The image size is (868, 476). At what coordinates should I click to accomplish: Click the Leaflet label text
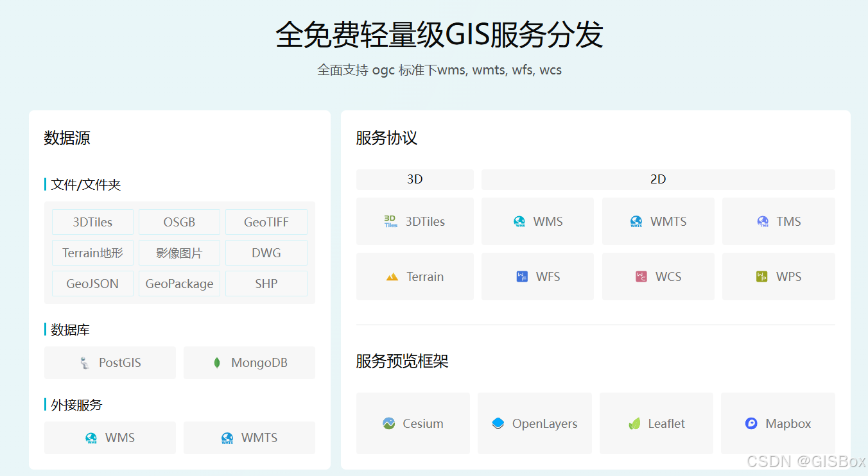(x=666, y=423)
